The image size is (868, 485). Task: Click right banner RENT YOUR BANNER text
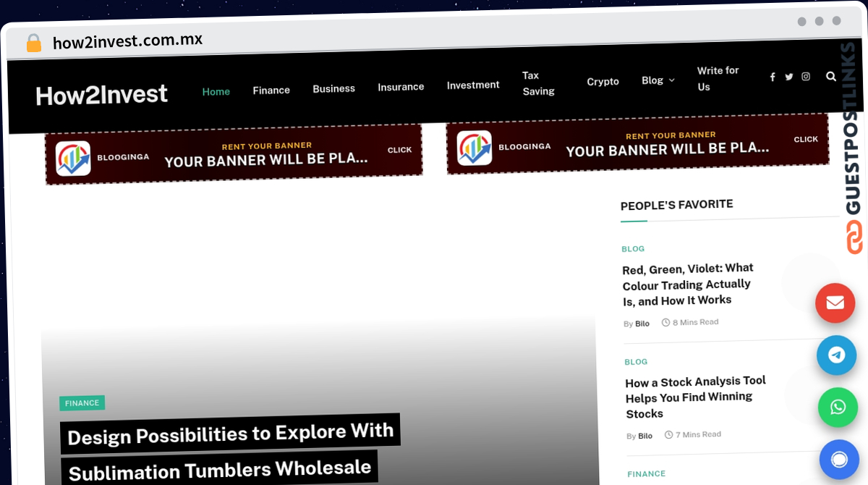(671, 135)
